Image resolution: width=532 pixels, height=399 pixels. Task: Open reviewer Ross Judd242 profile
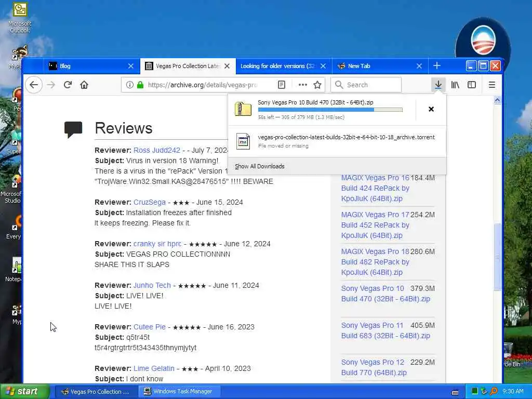pos(157,150)
